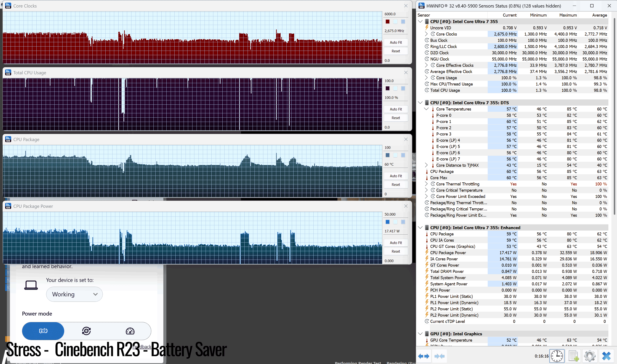Viewport: 617px width, 364px height.
Task: Start logging with the sheet-plus icon
Action: coord(573,356)
